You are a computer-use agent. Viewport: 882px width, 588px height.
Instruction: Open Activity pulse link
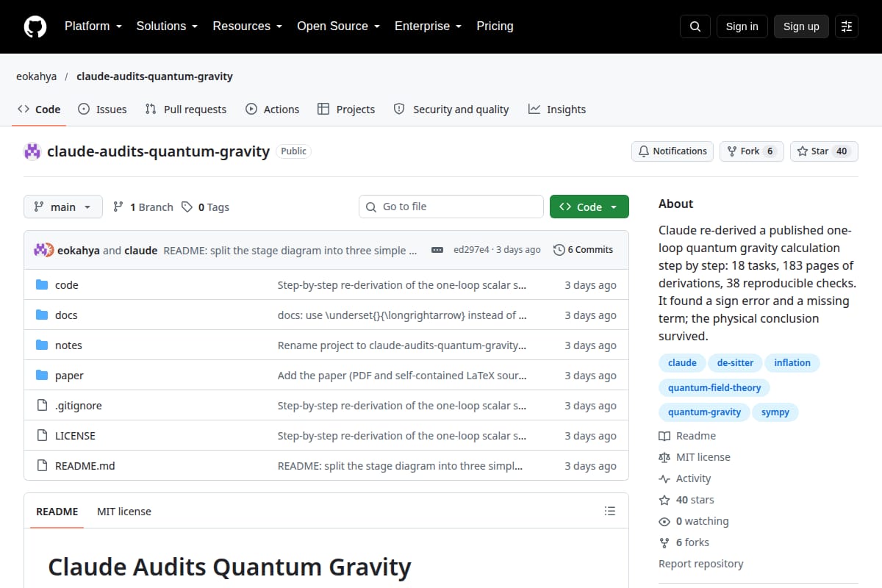[685, 478]
